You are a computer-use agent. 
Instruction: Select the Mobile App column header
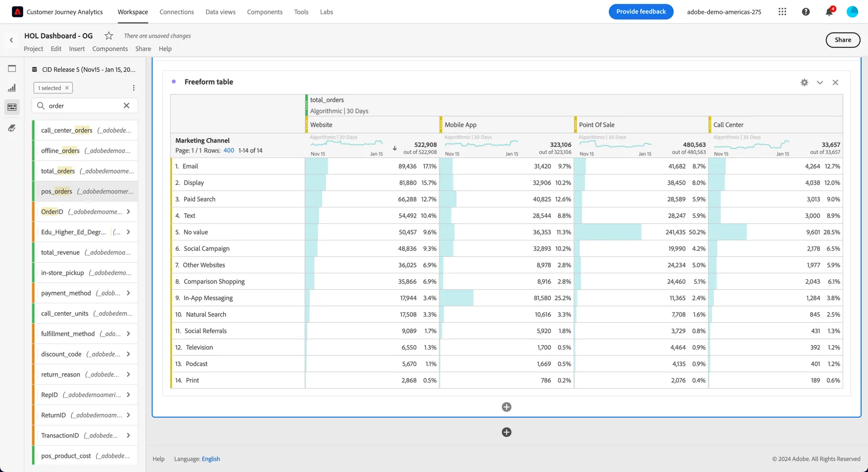[507, 125]
